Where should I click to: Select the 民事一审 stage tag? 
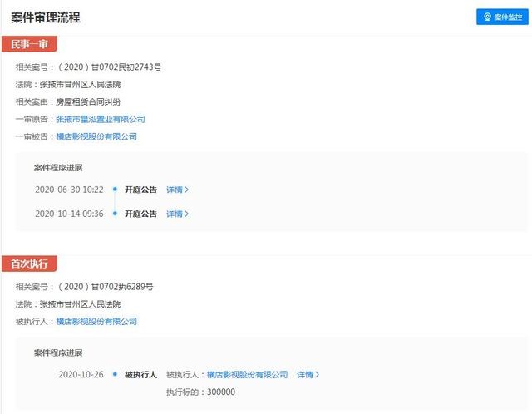pyautogui.click(x=29, y=45)
